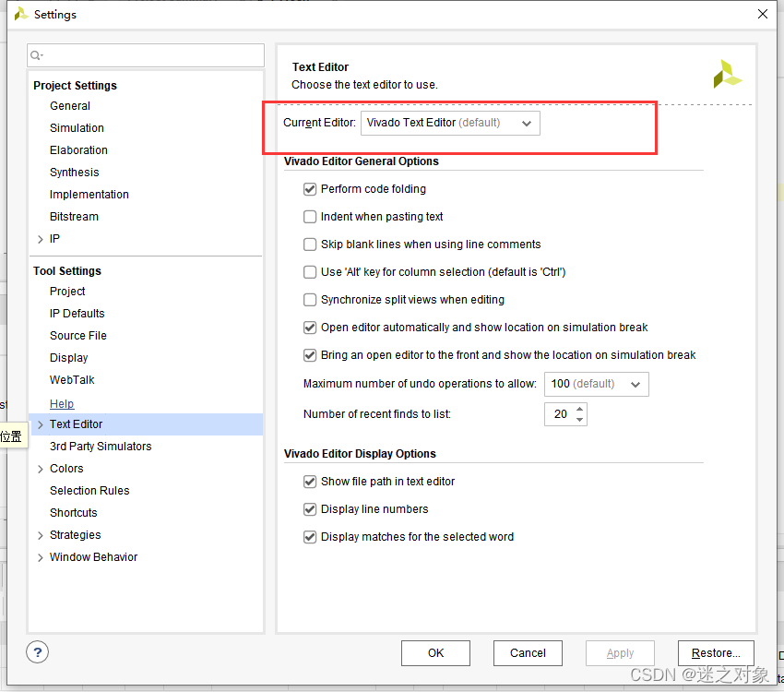Viewport: 784px width, 692px height.
Task: Expand the Colors tree node
Action: coord(41,469)
